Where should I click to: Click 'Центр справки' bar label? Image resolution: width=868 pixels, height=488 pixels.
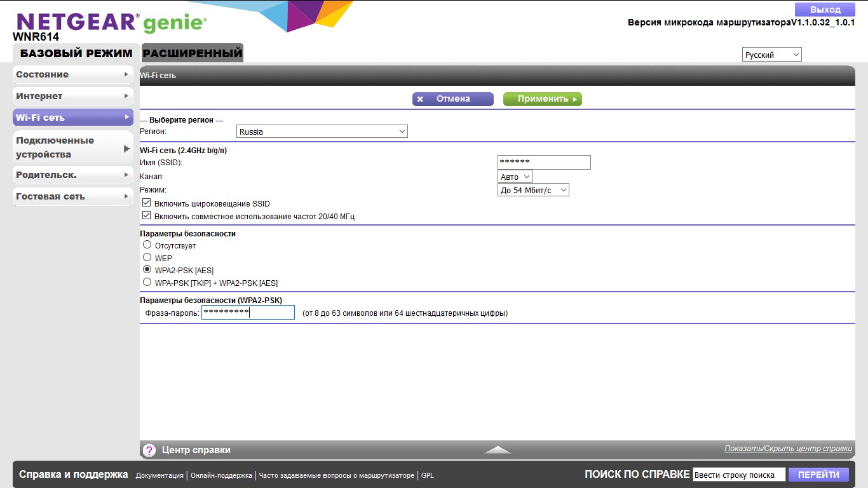[x=196, y=450]
